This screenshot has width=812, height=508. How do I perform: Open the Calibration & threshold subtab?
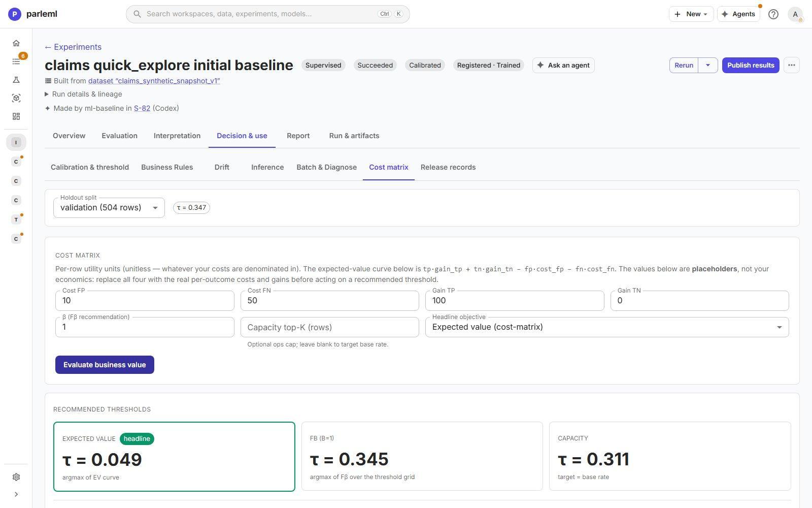tap(90, 167)
